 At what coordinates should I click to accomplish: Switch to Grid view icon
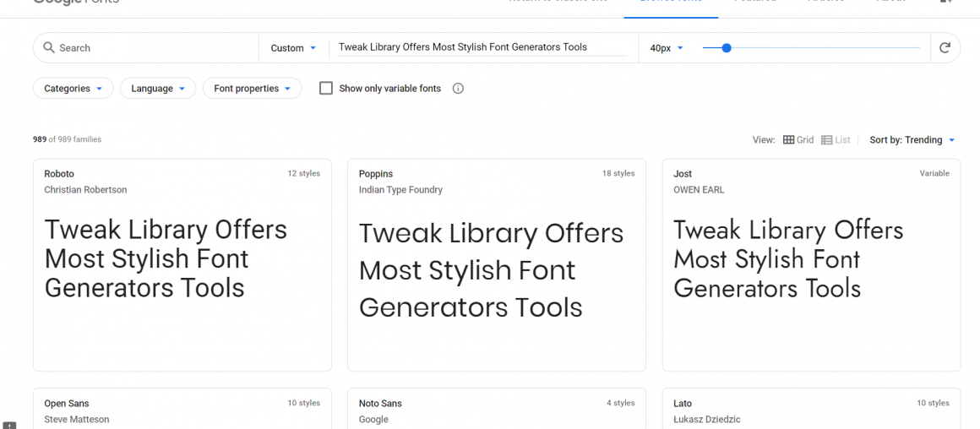pos(789,140)
